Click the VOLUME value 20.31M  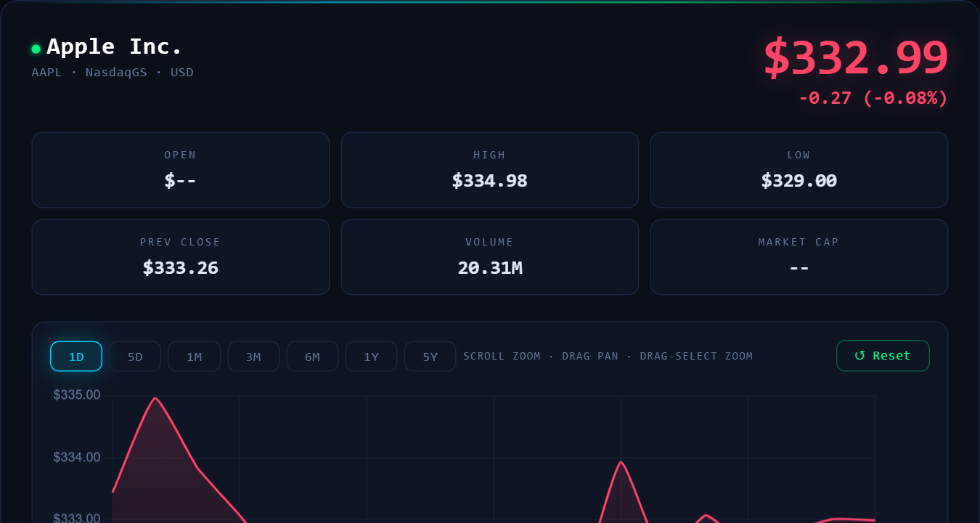490,268
